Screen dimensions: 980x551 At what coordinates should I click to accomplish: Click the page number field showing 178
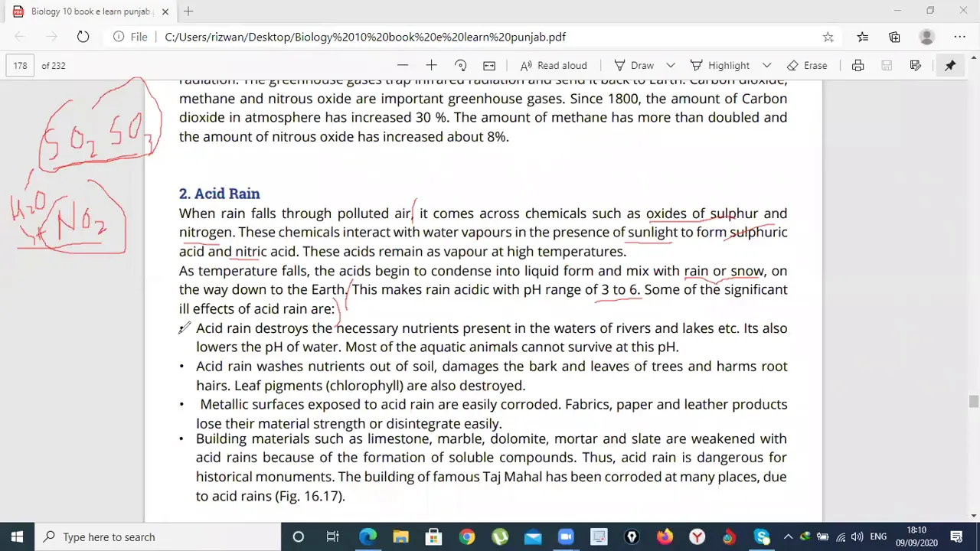click(21, 66)
